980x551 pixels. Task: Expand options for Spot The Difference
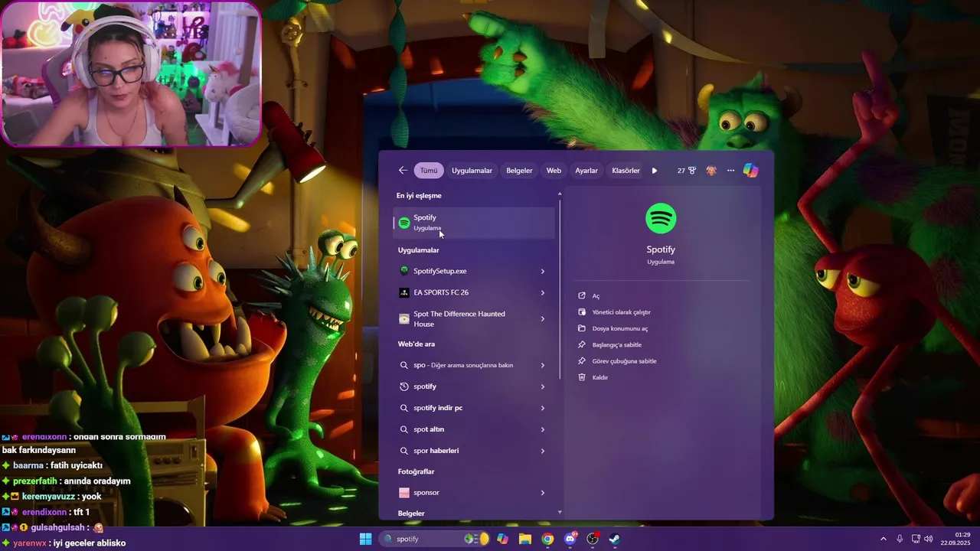[543, 318]
